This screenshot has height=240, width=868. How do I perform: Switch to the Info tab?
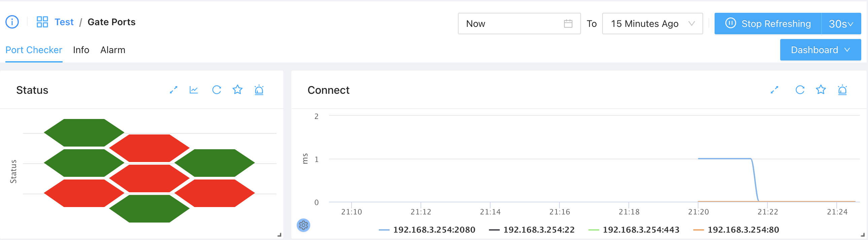tap(81, 50)
